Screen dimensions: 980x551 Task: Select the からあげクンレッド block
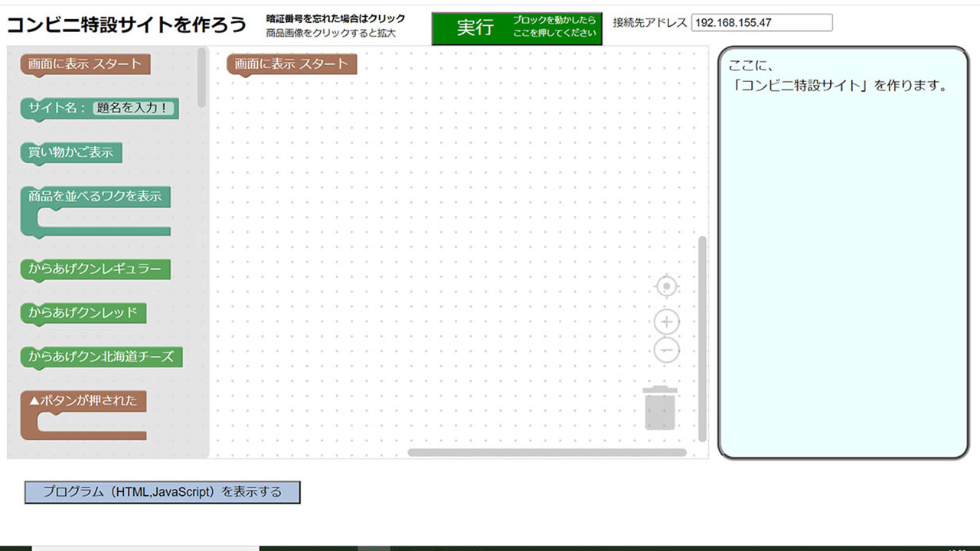(x=83, y=313)
